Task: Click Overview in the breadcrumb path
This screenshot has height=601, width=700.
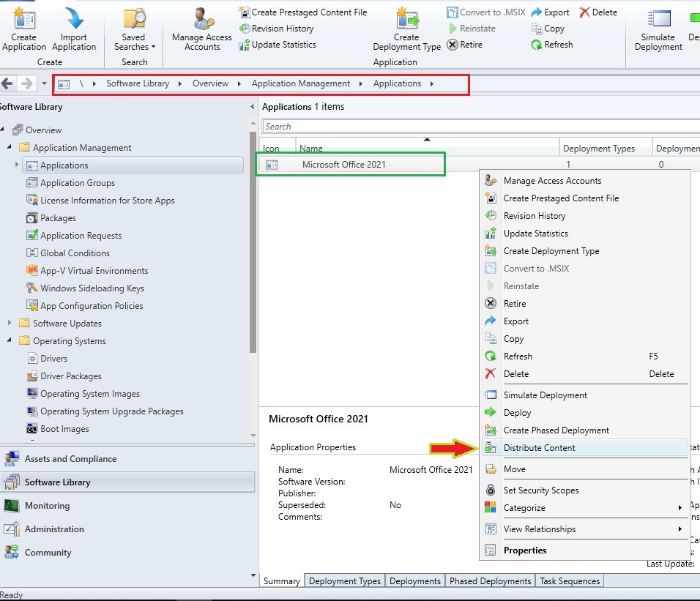Action: tap(210, 83)
